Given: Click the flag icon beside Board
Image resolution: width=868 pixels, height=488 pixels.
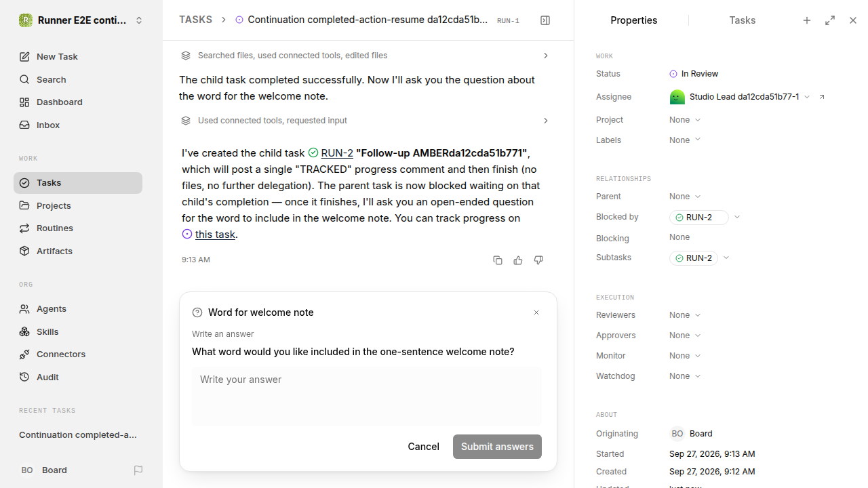Looking at the screenshot, I should click(x=138, y=470).
